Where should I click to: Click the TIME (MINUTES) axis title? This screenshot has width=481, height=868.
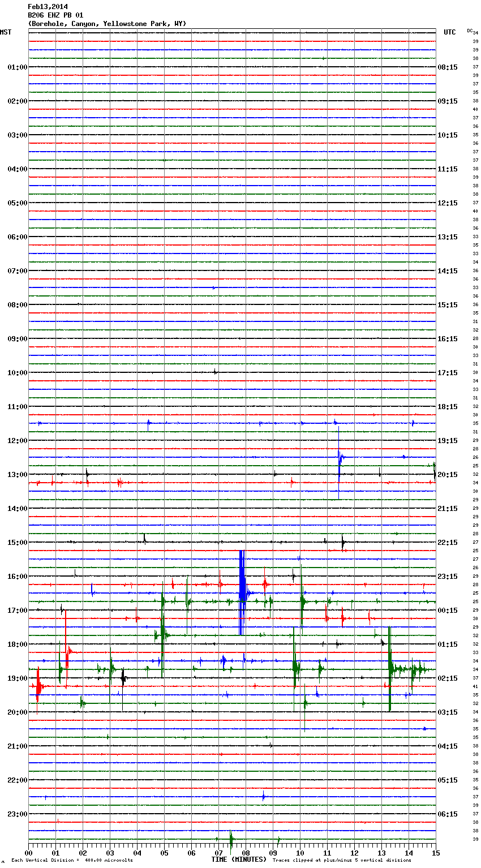pos(239,860)
